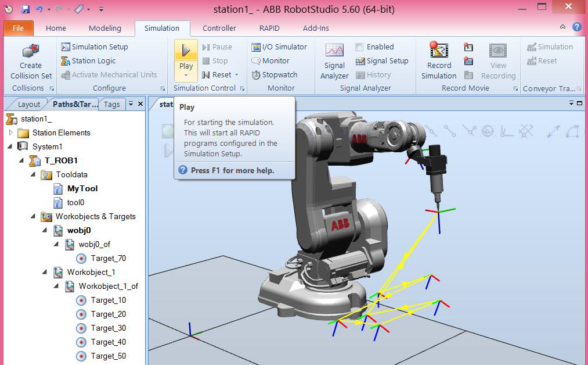Click Conveyor Tracking Simulation button

pyautogui.click(x=550, y=47)
